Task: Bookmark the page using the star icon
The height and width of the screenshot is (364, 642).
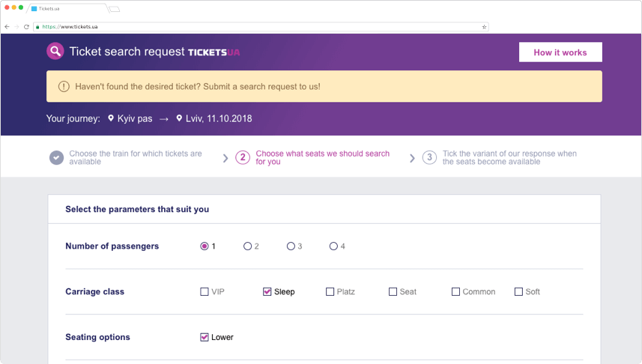Action: coord(484,27)
